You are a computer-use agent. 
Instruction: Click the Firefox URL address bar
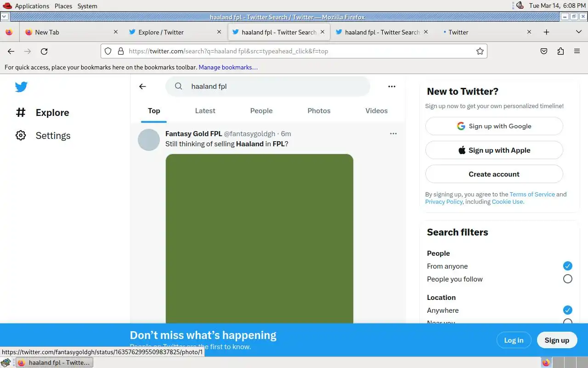click(294, 51)
